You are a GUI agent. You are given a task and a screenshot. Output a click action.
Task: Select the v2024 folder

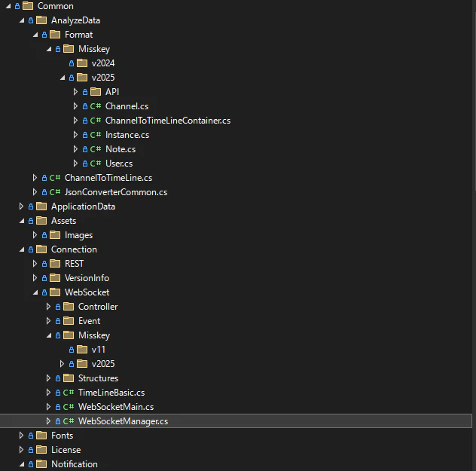pos(103,63)
